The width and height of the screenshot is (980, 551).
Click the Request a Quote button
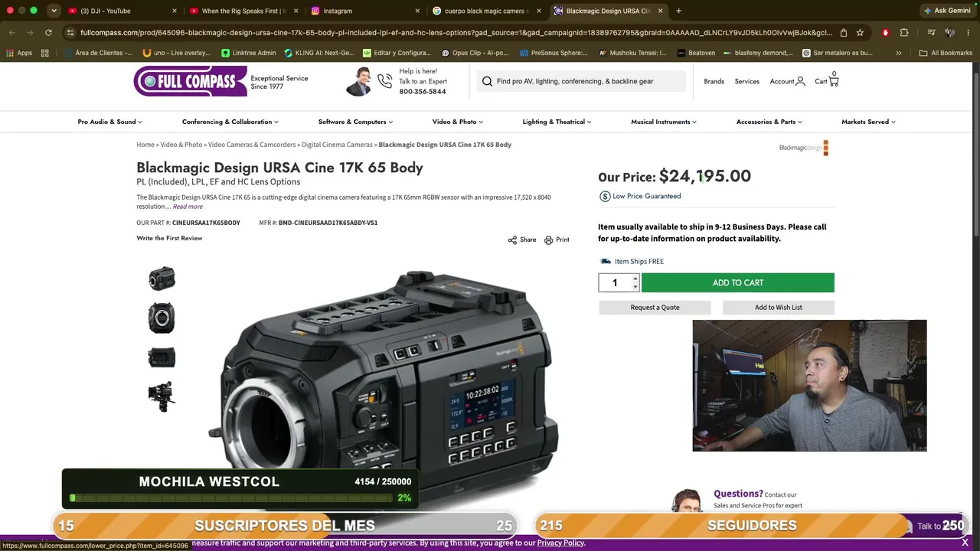(x=655, y=308)
